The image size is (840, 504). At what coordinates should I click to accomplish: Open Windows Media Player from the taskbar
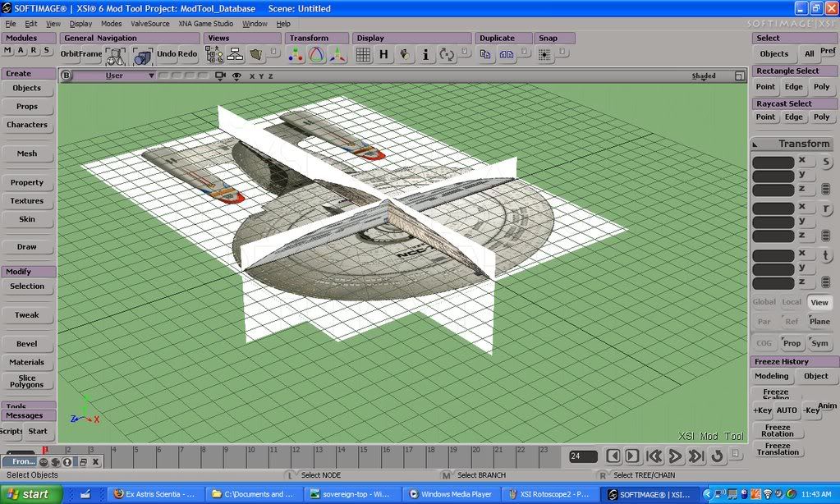point(452,494)
